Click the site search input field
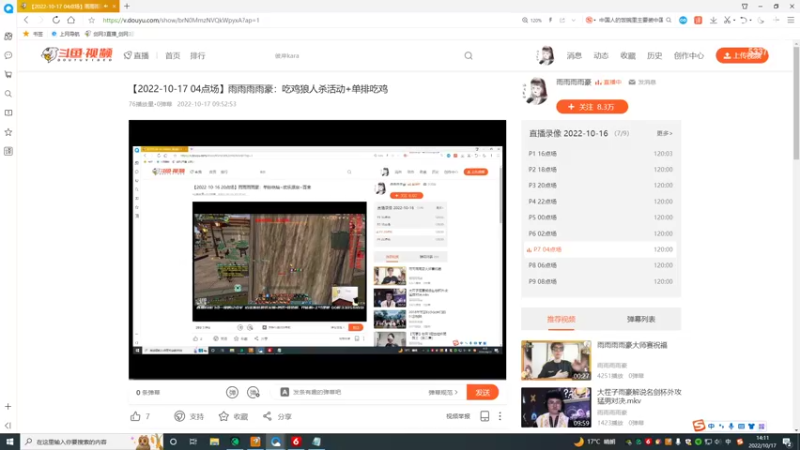 click(367, 56)
